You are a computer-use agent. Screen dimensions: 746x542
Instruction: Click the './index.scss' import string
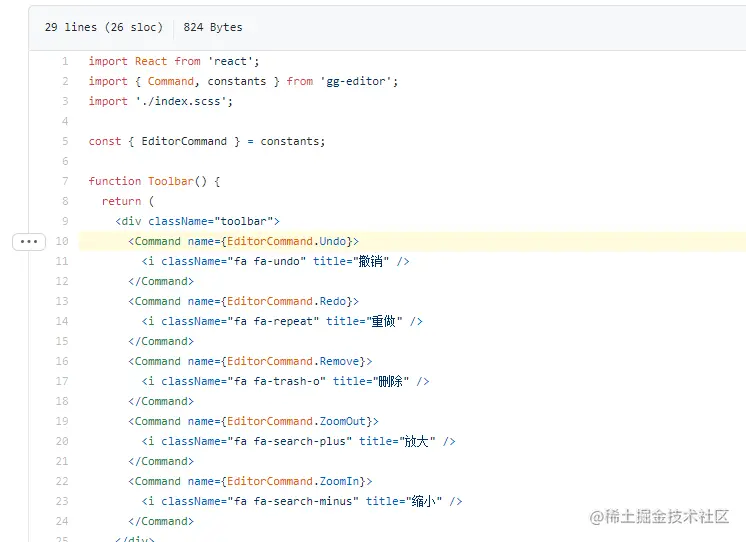[x=181, y=101]
